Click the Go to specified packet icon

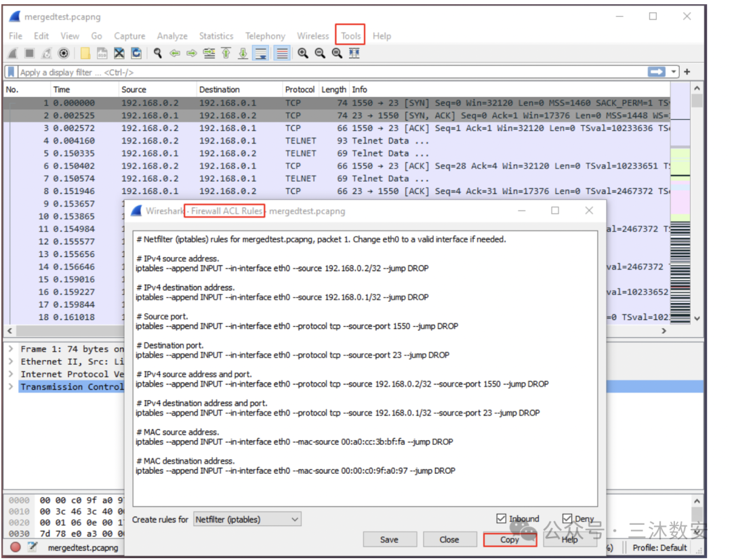pos(209,54)
